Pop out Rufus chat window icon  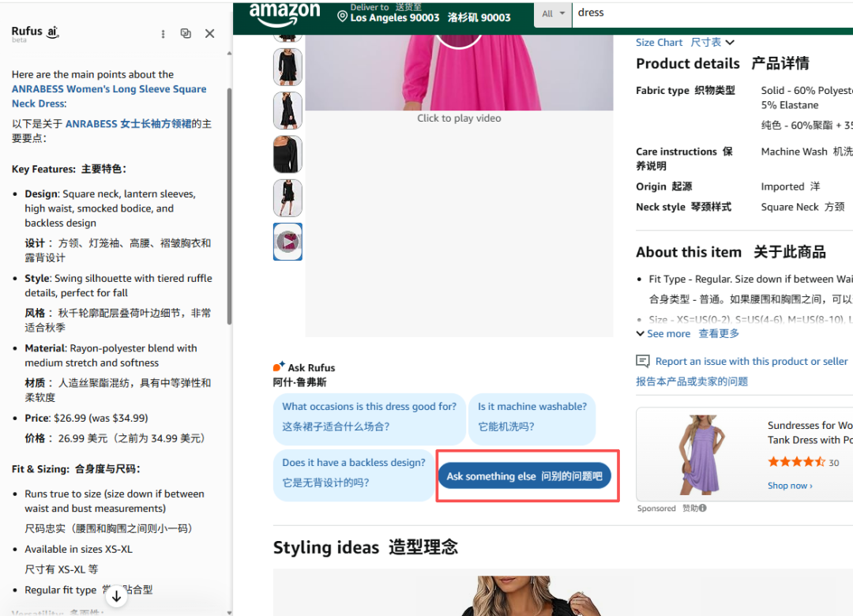click(186, 34)
